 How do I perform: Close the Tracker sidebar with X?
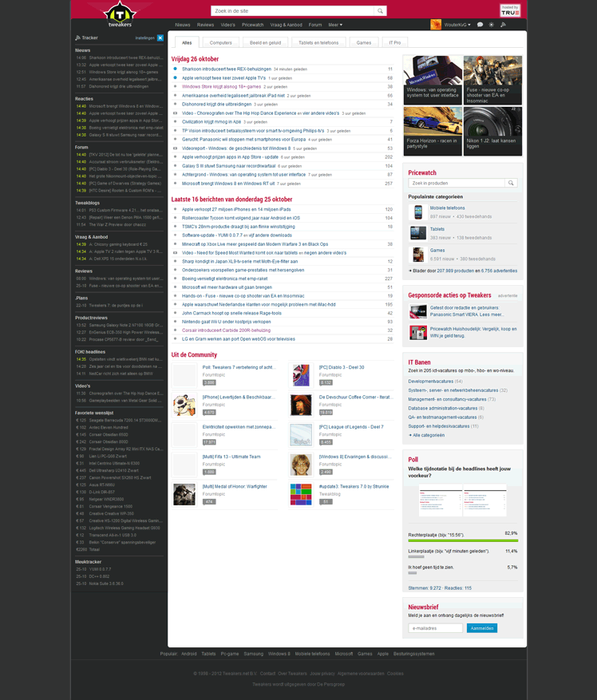(x=160, y=38)
